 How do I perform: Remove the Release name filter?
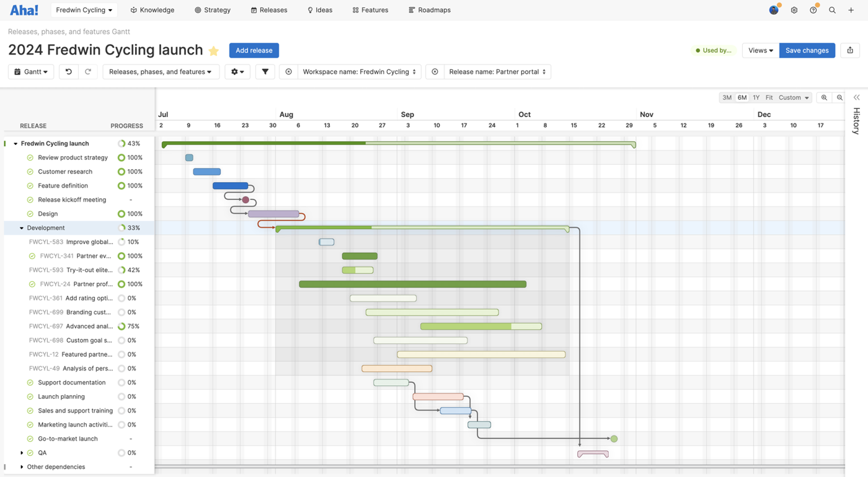coord(435,72)
